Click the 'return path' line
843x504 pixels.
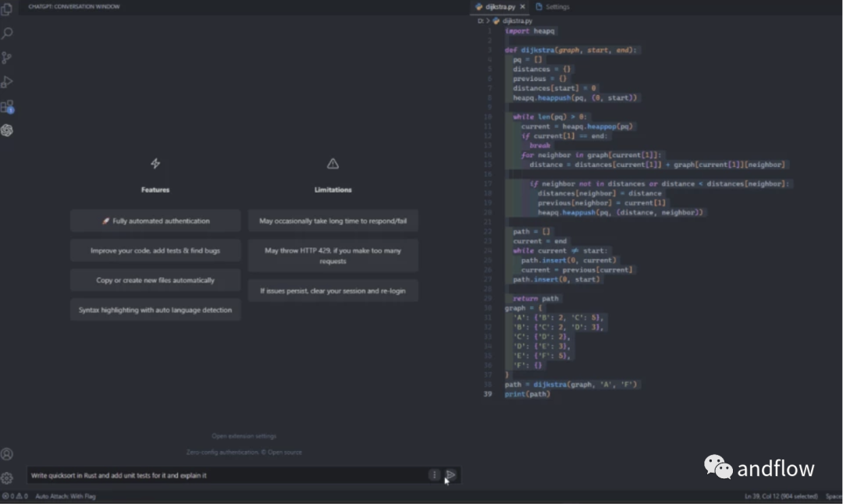click(535, 298)
